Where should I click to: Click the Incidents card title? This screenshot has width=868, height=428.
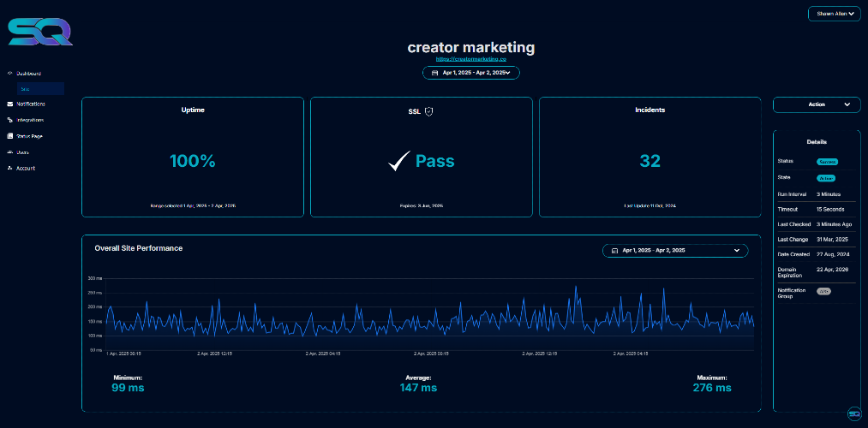tap(650, 110)
